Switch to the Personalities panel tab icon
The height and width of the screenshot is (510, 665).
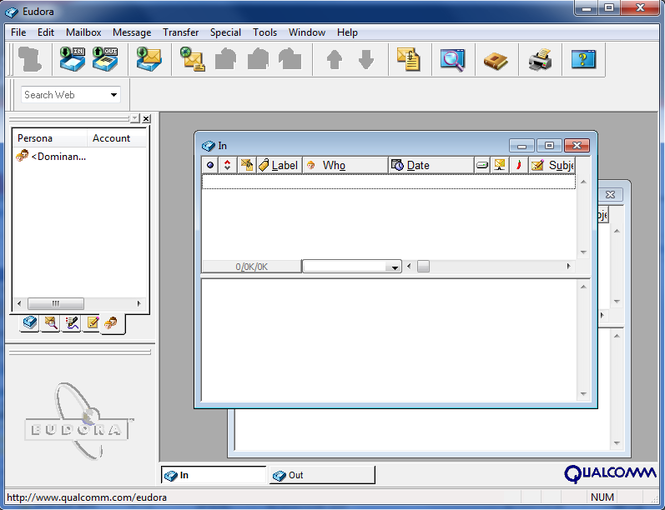pos(112,323)
